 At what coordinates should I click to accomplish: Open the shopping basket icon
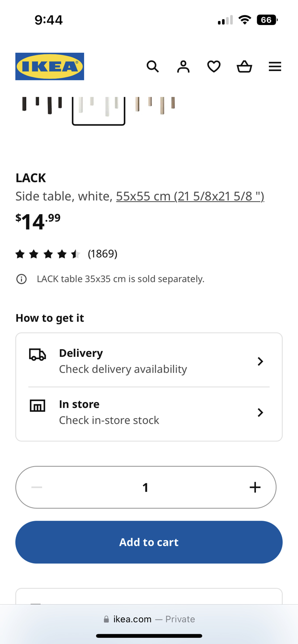pyautogui.click(x=244, y=67)
